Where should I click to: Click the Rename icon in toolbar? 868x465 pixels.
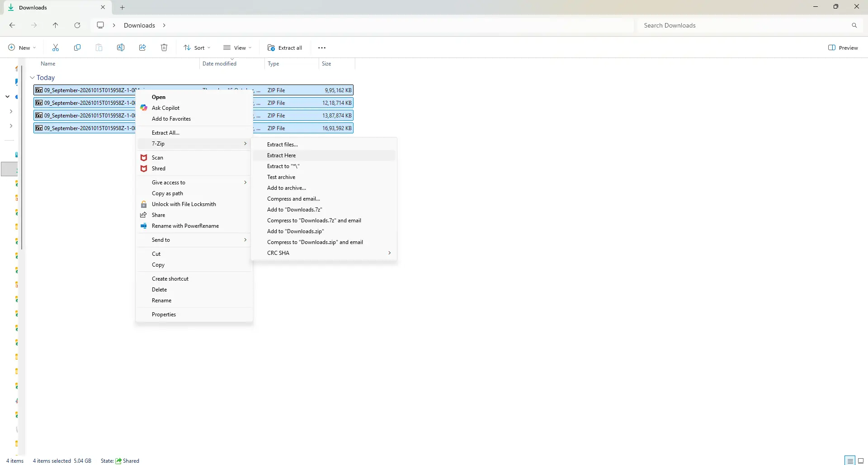pos(121,48)
